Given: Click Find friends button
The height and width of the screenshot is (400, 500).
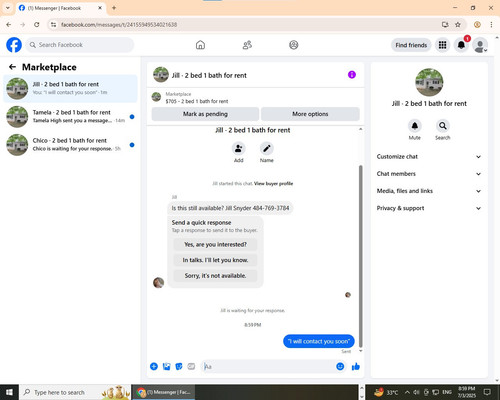Looking at the screenshot, I should [411, 45].
